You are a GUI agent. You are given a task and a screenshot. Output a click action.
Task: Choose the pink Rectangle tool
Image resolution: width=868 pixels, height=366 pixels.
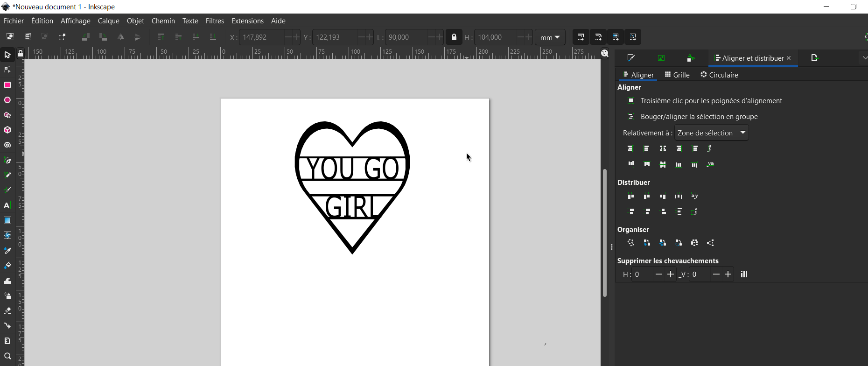point(7,85)
